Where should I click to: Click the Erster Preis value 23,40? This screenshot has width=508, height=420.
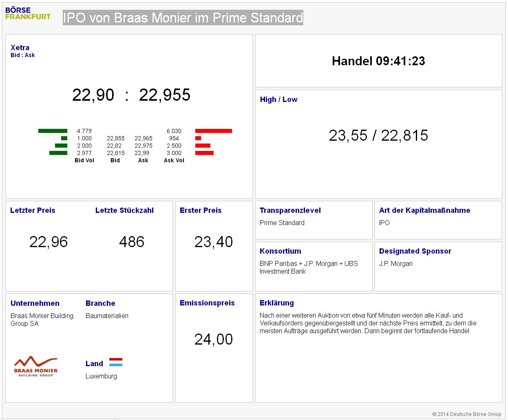click(x=214, y=242)
